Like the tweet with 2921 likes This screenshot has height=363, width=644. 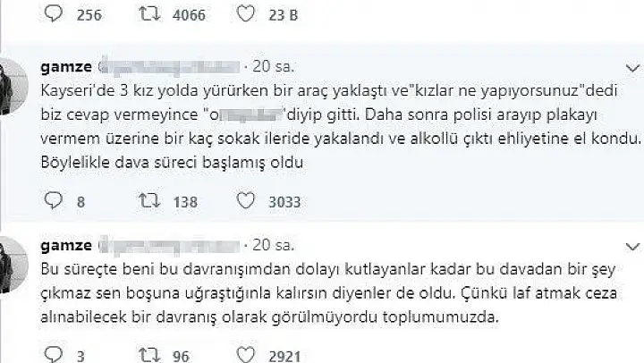246,355
